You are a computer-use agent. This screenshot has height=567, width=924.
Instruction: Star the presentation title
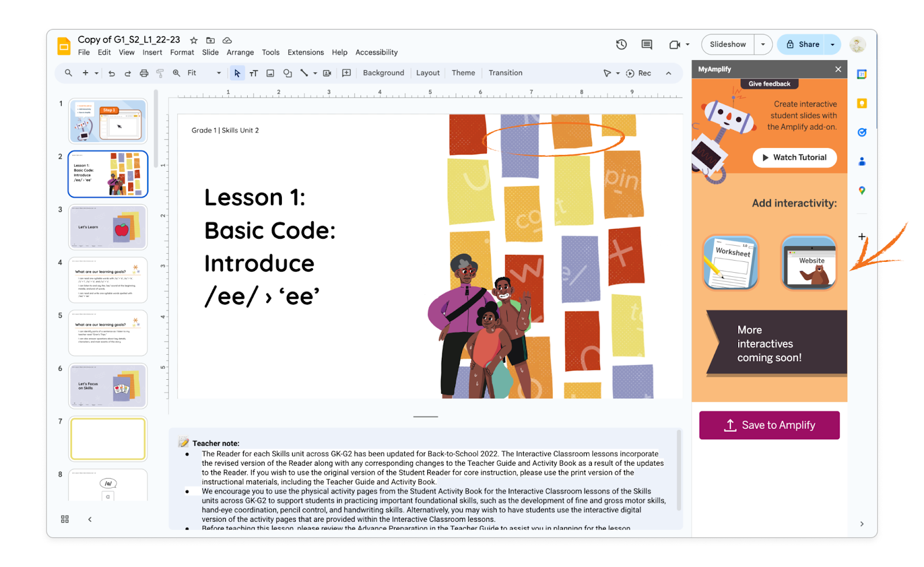click(194, 40)
